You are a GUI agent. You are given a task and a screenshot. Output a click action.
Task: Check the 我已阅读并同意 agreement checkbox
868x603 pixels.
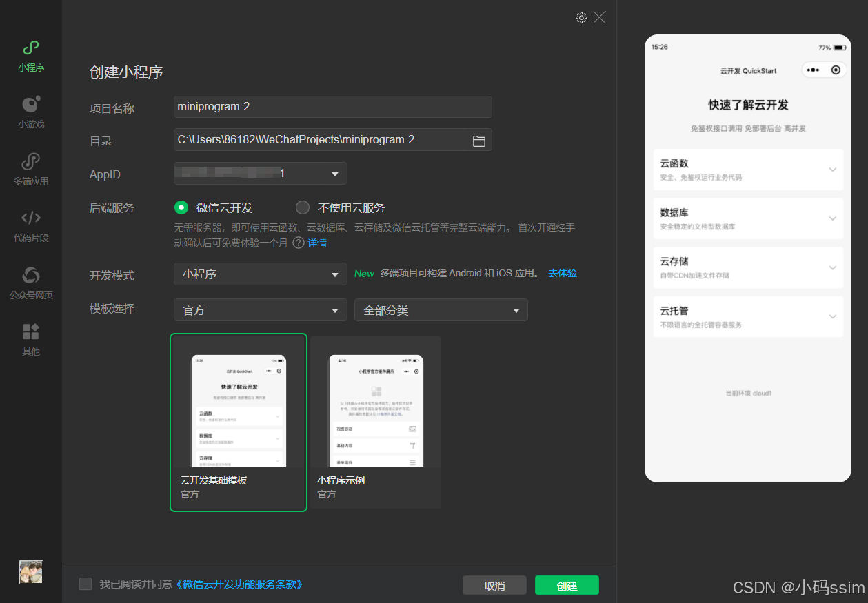pos(85,584)
